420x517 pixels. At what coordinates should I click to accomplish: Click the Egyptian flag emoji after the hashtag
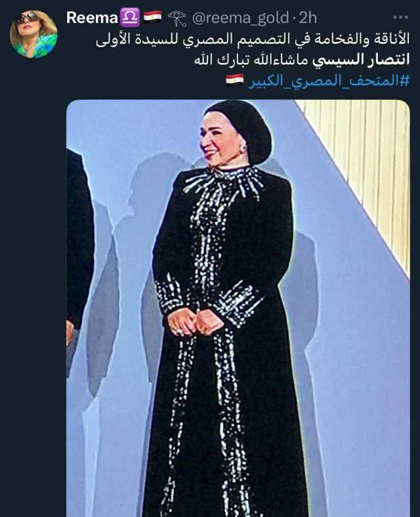(235, 80)
